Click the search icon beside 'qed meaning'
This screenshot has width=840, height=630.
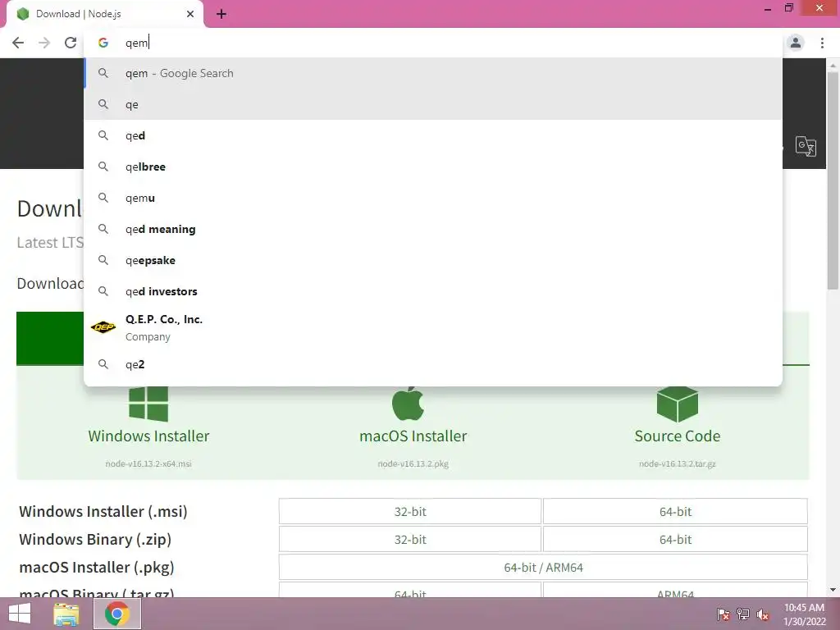coord(103,229)
